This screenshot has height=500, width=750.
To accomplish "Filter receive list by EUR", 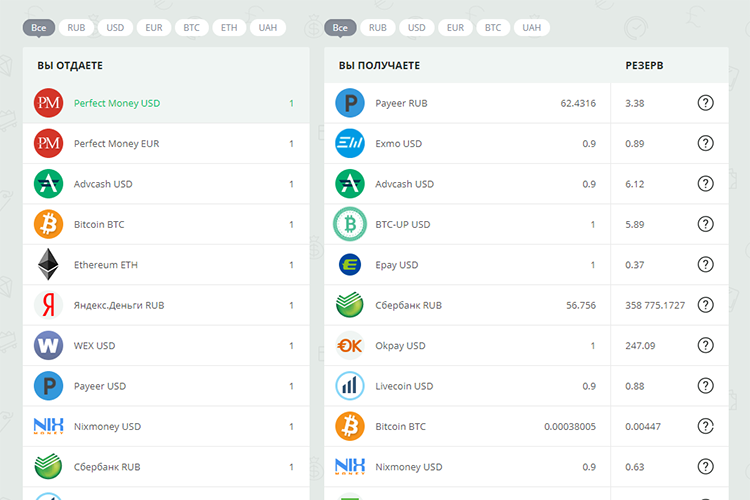I will click(455, 28).
